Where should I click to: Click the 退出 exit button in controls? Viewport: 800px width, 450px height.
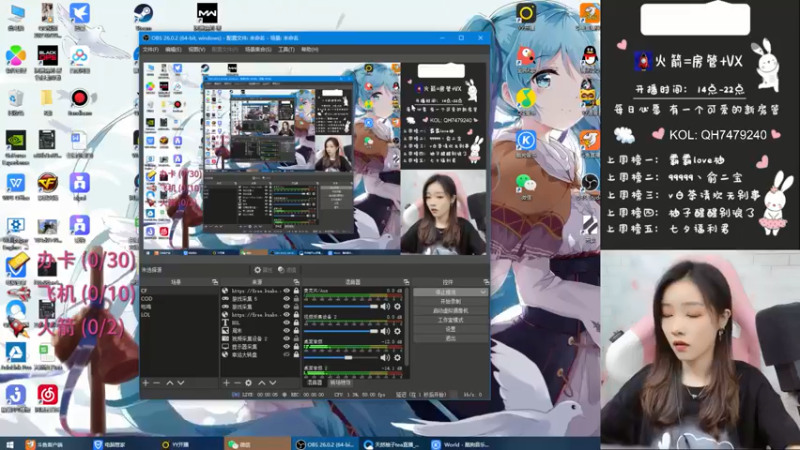click(x=451, y=338)
